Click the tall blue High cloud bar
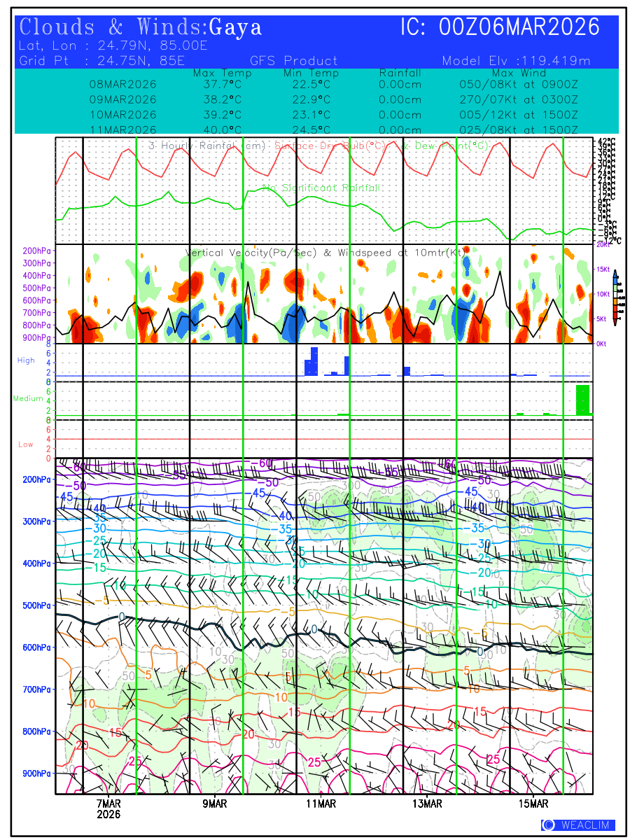Viewport: 630px width, 840px height. (314, 361)
